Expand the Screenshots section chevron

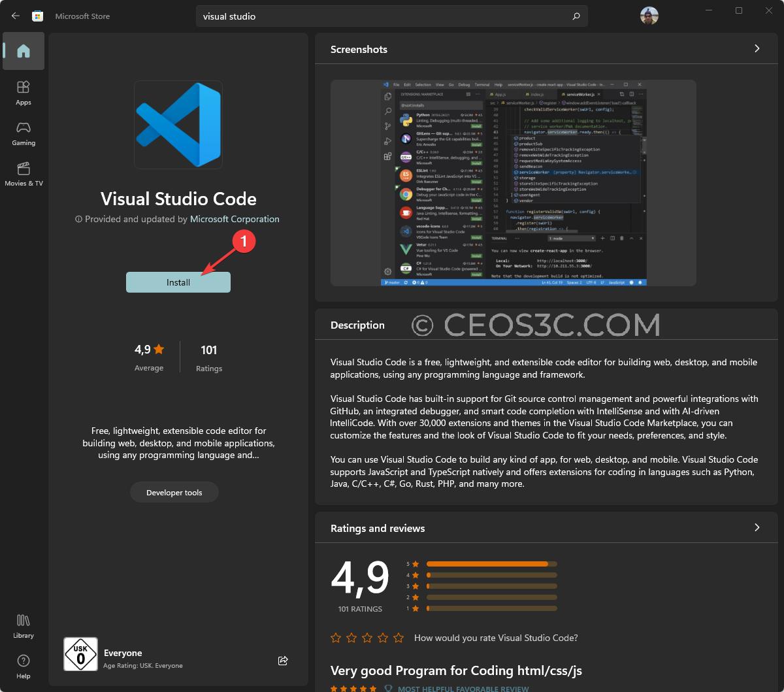(757, 48)
